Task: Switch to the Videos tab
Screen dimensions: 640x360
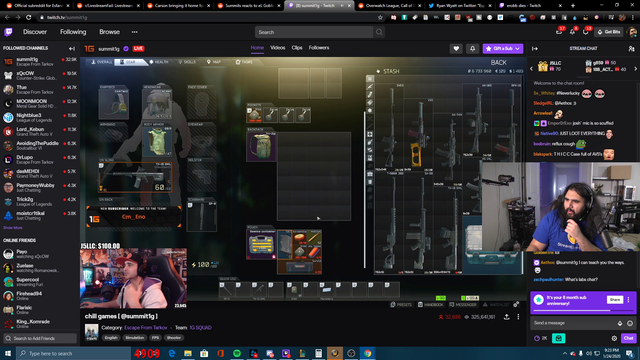Action: click(x=278, y=48)
